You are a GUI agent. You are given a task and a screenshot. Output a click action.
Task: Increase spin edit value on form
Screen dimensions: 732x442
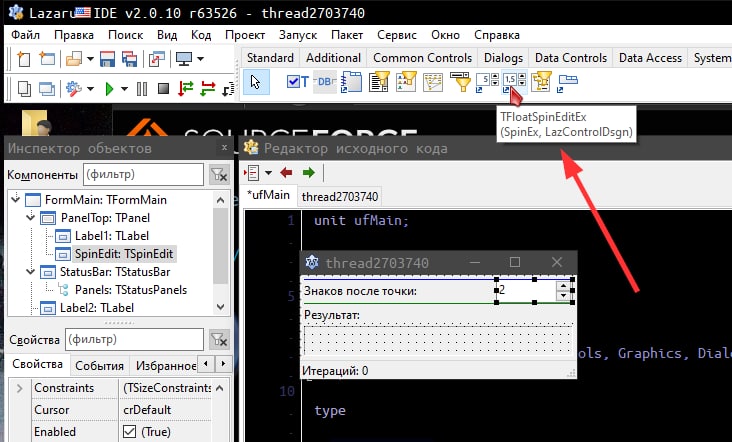tap(563, 286)
